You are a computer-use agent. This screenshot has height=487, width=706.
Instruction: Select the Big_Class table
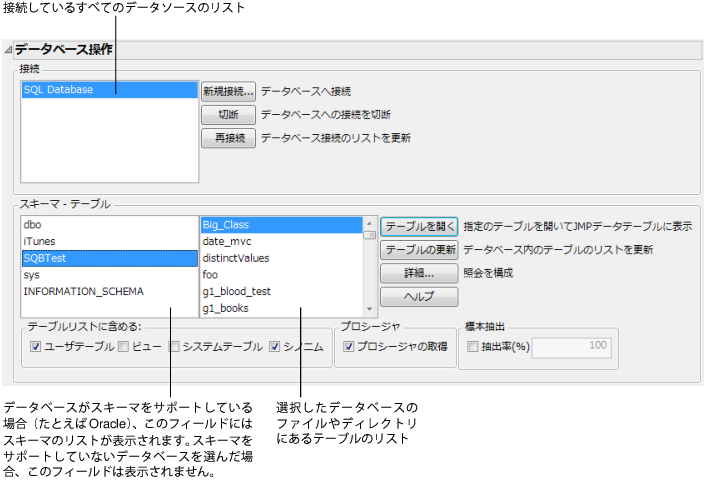281,225
